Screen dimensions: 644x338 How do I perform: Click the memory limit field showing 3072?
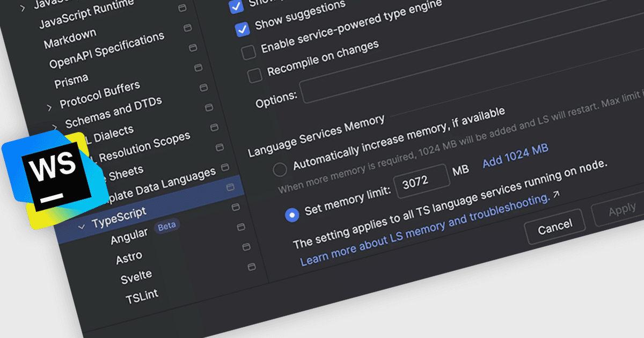pyautogui.click(x=422, y=181)
